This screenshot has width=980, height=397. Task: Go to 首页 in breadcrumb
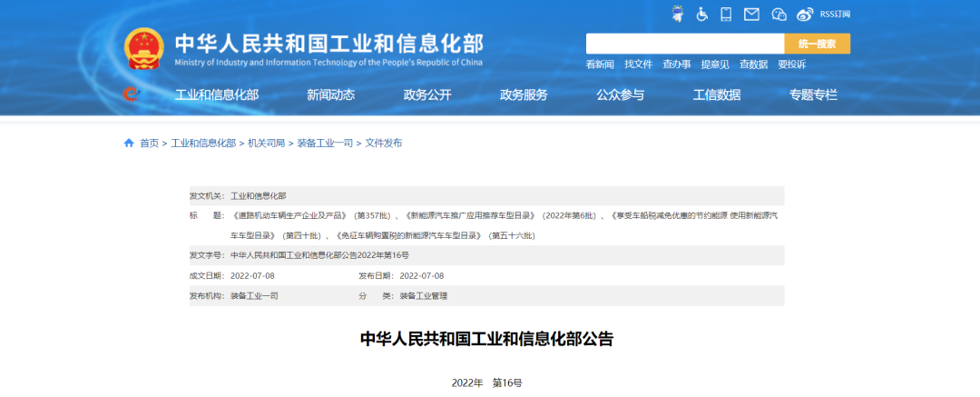(150, 143)
